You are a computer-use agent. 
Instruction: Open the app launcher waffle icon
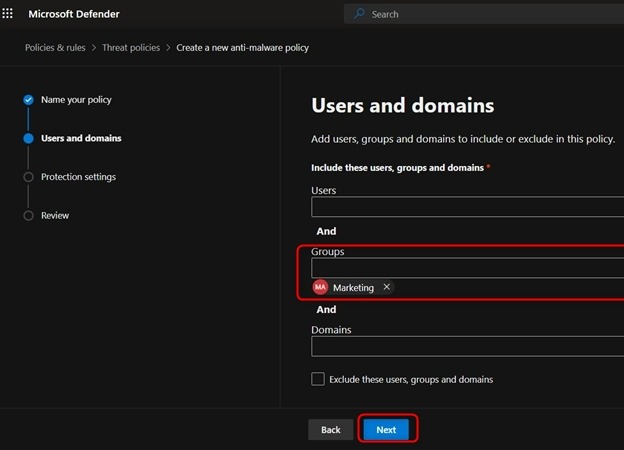click(x=8, y=14)
